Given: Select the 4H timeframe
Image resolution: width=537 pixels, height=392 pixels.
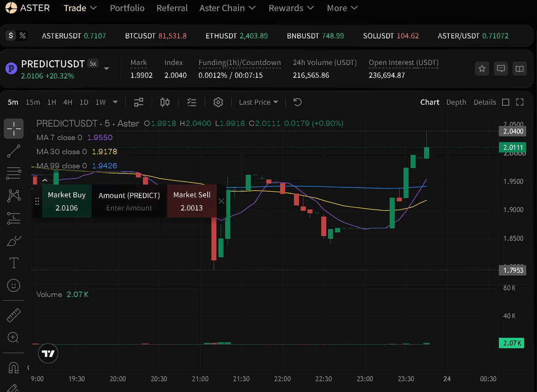Looking at the screenshot, I should pyautogui.click(x=68, y=102).
